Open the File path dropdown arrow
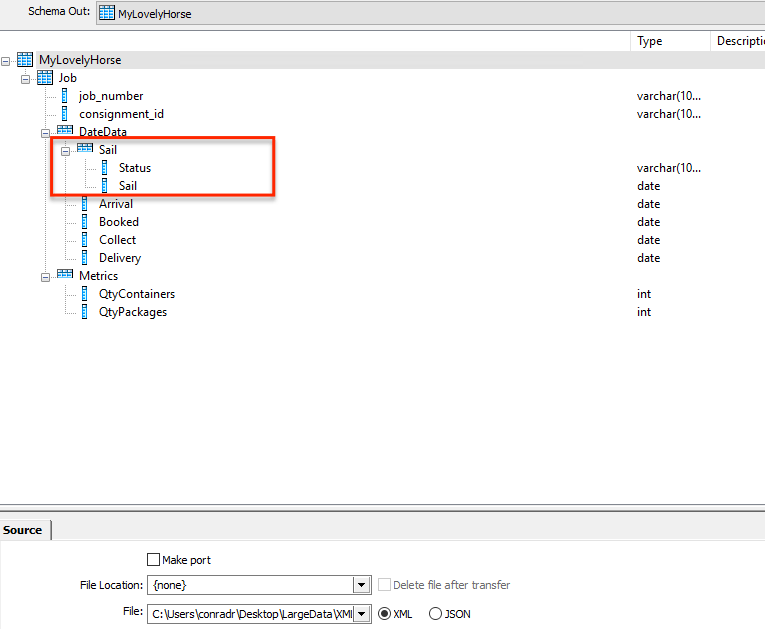Screen dimensions: 765x629 (x=361, y=614)
